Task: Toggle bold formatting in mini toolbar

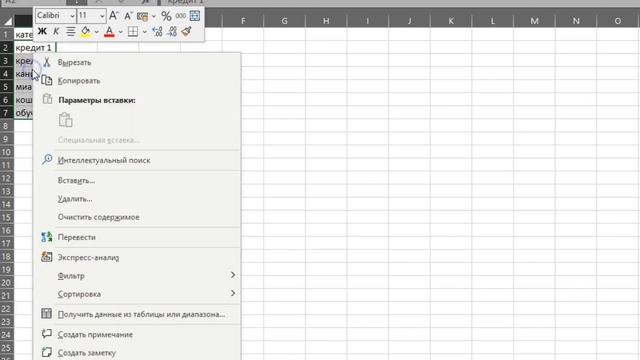Action: [x=42, y=31]
